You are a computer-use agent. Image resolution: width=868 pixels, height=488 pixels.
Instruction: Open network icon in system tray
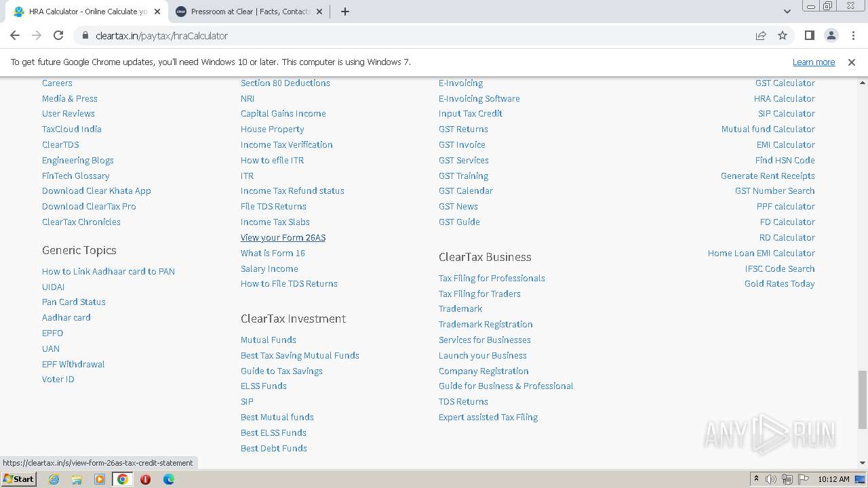787,479
